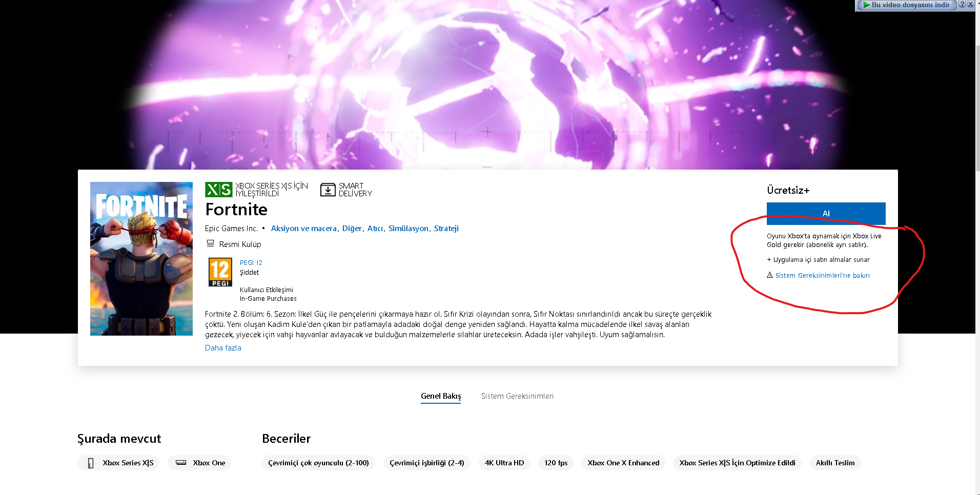This screenshot has width=980, height=495.
Task: Click the Şiddet content descriptor
Action: tap(249, 273)
